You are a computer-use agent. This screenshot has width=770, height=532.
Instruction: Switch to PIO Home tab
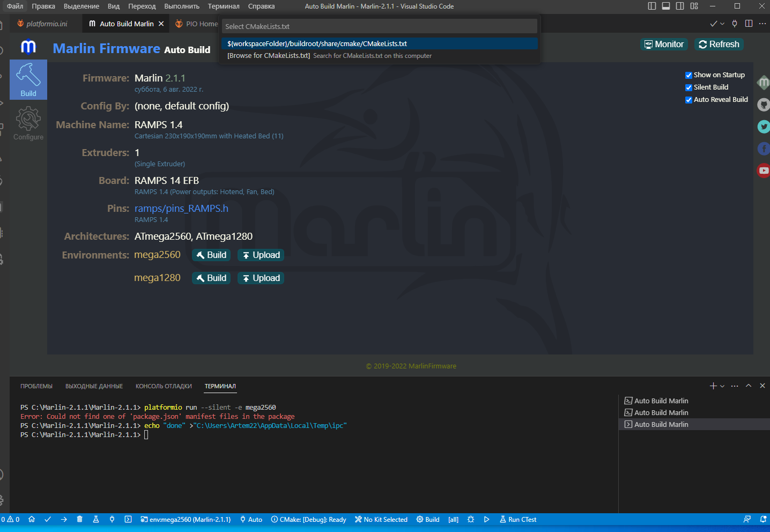point(196,24)
